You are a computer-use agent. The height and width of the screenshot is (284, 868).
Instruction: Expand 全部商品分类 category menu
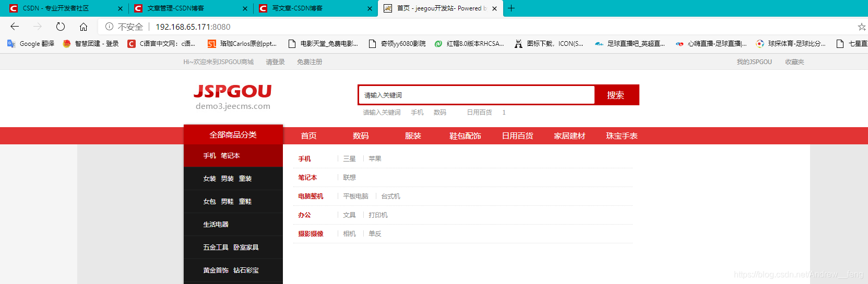pos(233,135)
